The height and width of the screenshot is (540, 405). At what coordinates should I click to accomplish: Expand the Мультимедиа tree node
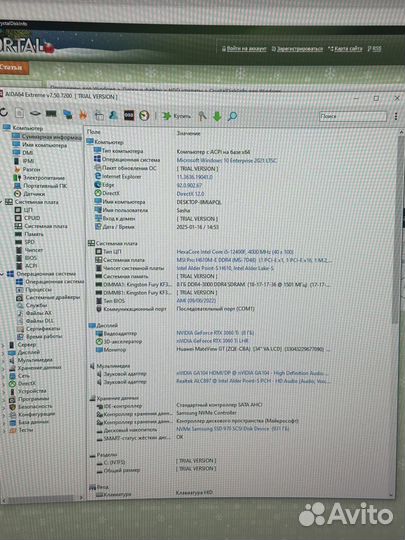3,361
